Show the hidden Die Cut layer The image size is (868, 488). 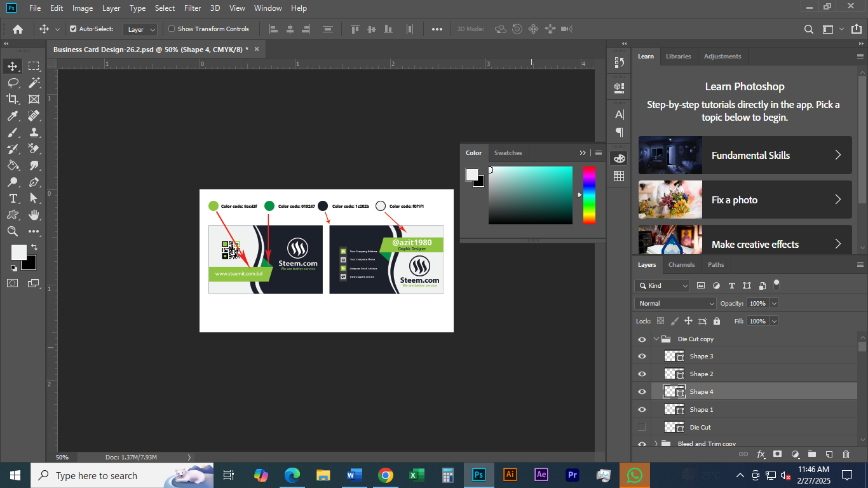tap(642, 427)
